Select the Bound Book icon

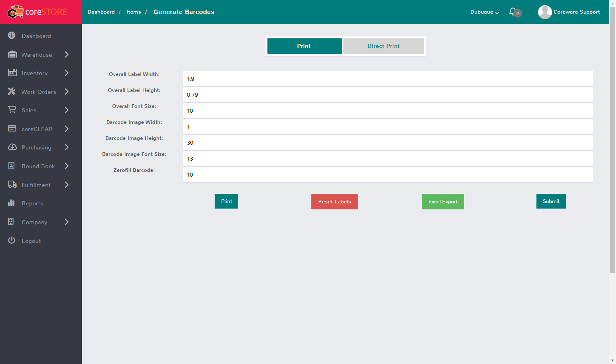pos(12,165)
